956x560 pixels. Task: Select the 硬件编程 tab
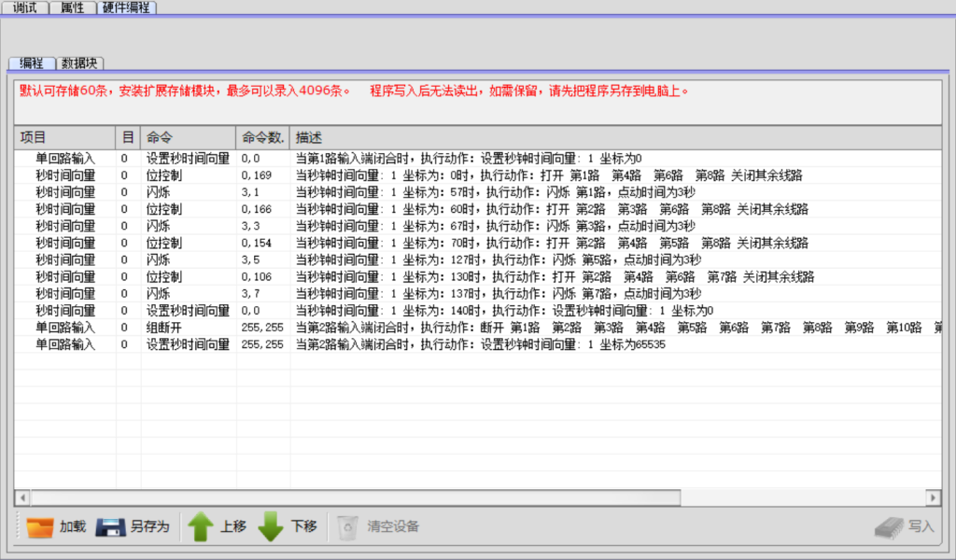(x=128, y=7)
